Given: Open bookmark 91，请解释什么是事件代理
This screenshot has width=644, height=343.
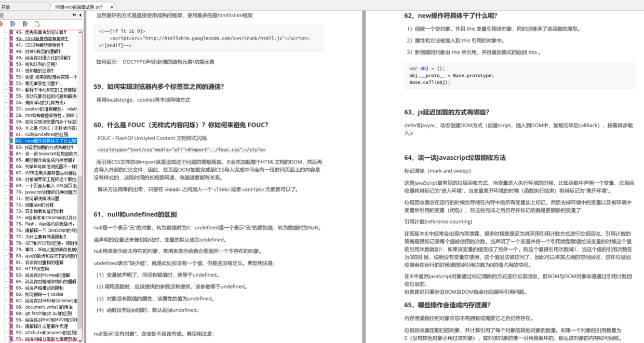Looking at the screenshot, I should 43,326.
